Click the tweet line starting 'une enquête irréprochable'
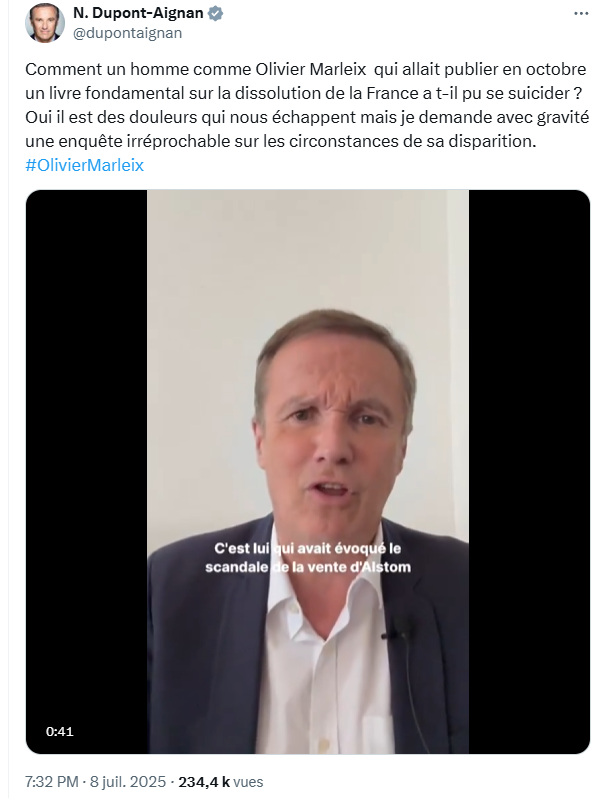The height and width of the screenshot is (798, 603). [x=281, y=141]
